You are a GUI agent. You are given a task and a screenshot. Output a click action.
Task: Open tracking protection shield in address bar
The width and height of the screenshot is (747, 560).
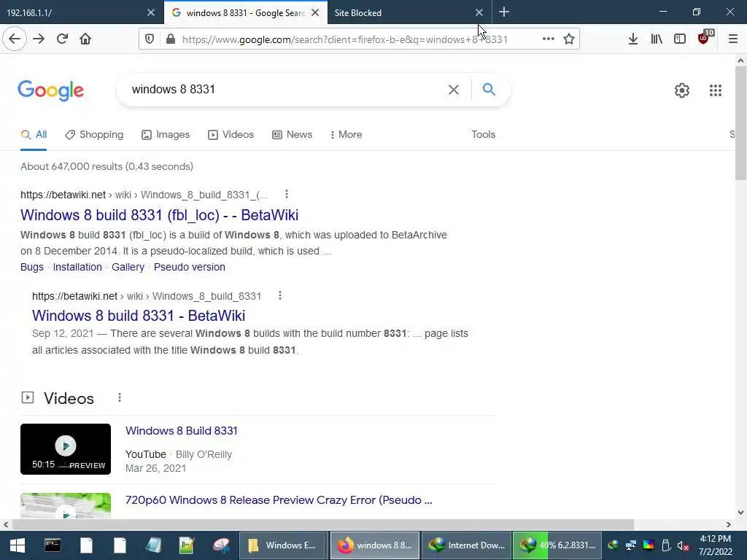tap(149, 39)
